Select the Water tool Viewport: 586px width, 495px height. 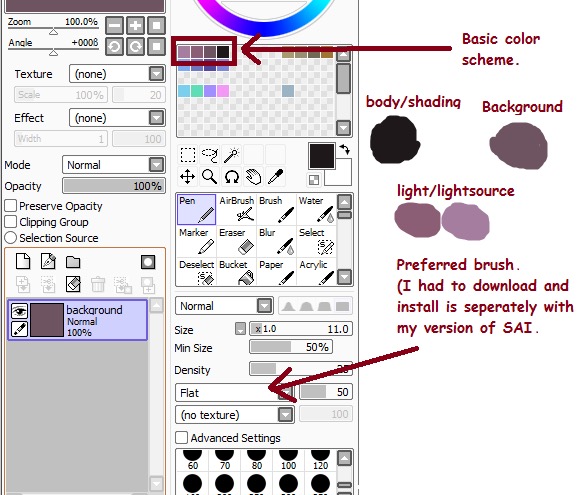[316, 210]
